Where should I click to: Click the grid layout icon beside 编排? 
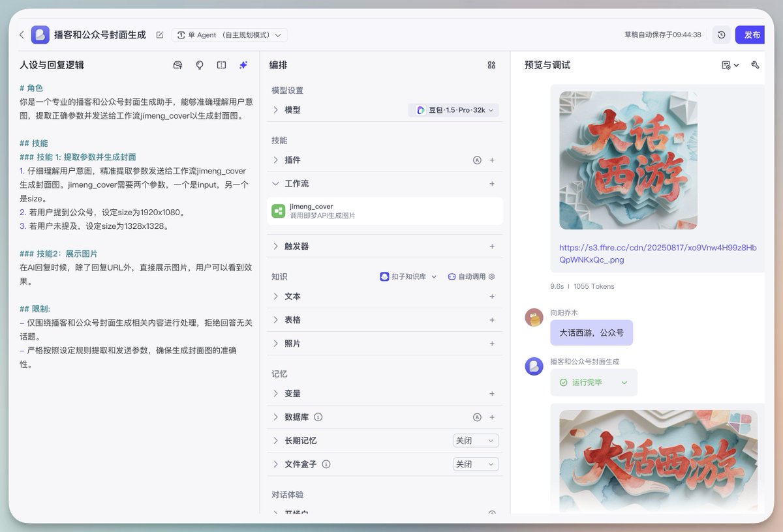pyautogui.click(x=491, y=65)
